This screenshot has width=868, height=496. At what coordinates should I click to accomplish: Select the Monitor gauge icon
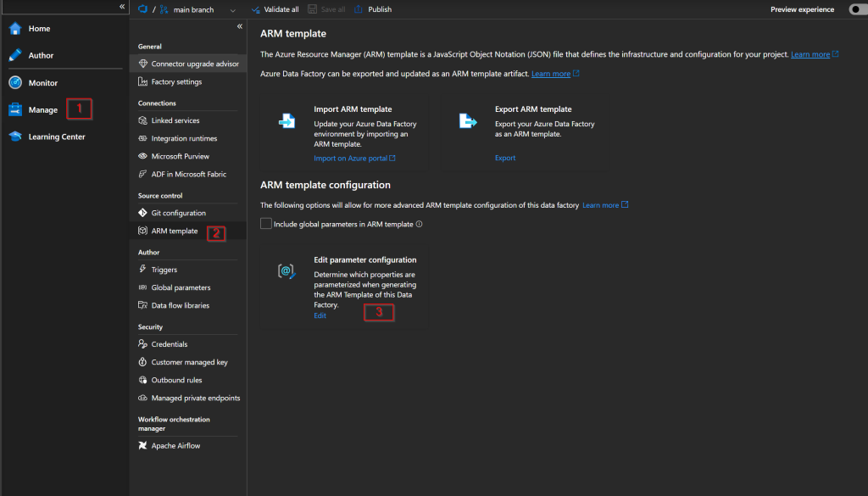[x=14, y=82]
